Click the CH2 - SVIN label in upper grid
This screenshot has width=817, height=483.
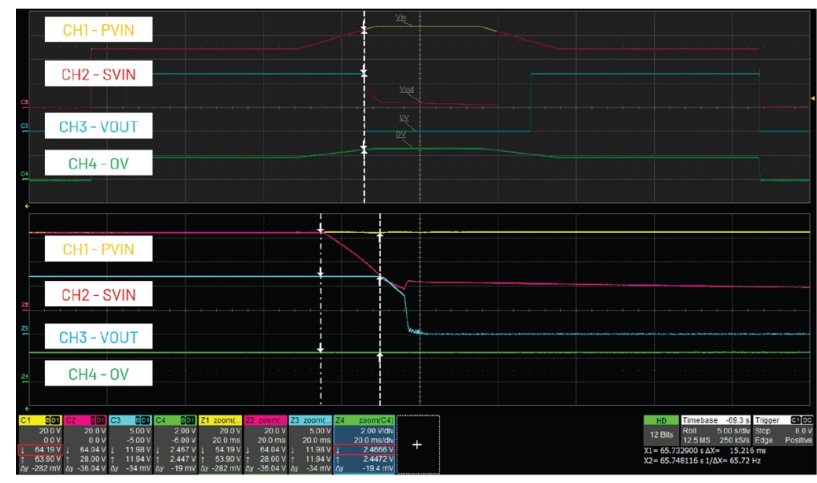(x=98, y=76)
